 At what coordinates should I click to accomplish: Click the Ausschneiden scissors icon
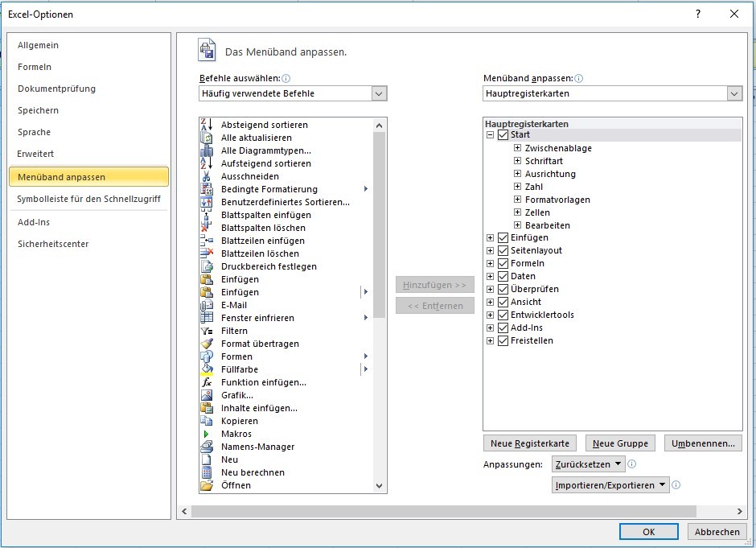(x=207, y=176)
